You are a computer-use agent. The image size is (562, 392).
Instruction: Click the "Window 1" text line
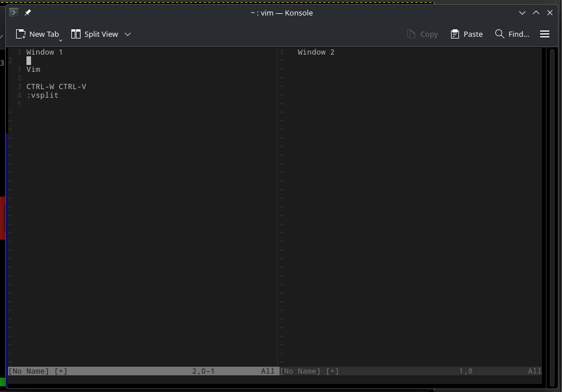pos(44,52)
